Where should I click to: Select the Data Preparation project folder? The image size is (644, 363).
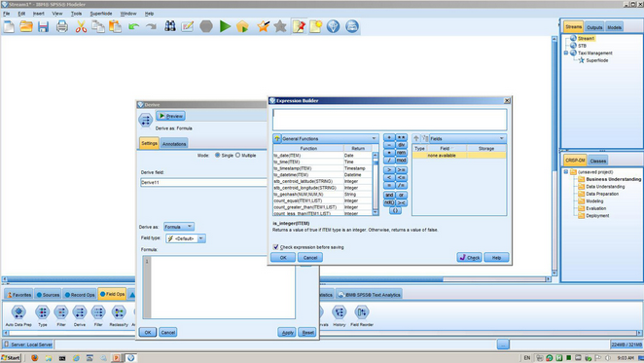point(602,194)
